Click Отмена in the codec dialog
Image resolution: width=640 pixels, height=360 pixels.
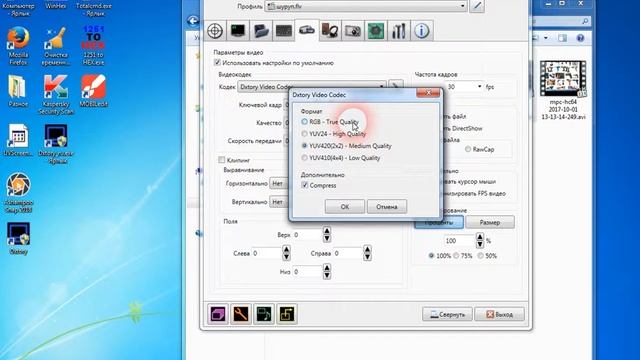click(x=387, y=207)
